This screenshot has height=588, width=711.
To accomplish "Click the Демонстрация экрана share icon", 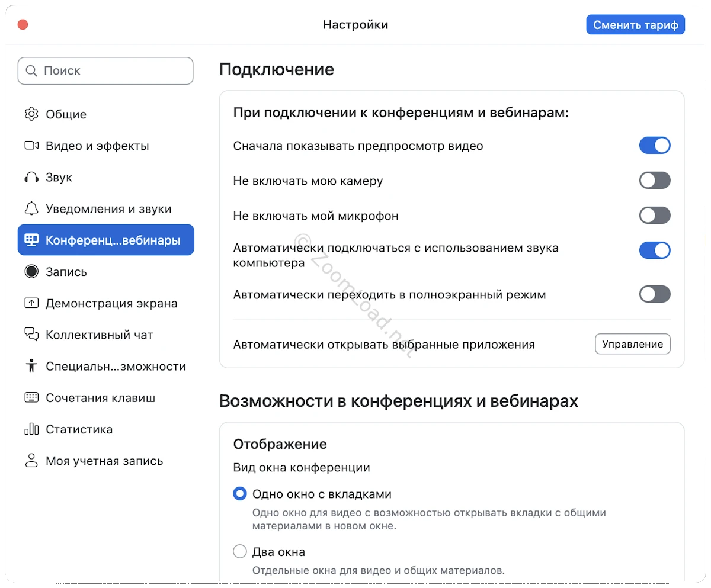I will tap(31, 303).
